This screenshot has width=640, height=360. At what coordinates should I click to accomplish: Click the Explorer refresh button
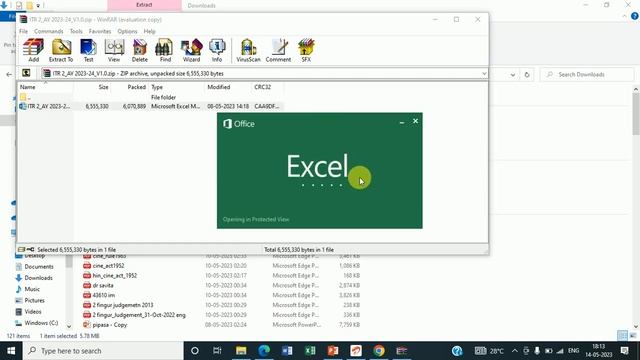[x=527, y=75]
